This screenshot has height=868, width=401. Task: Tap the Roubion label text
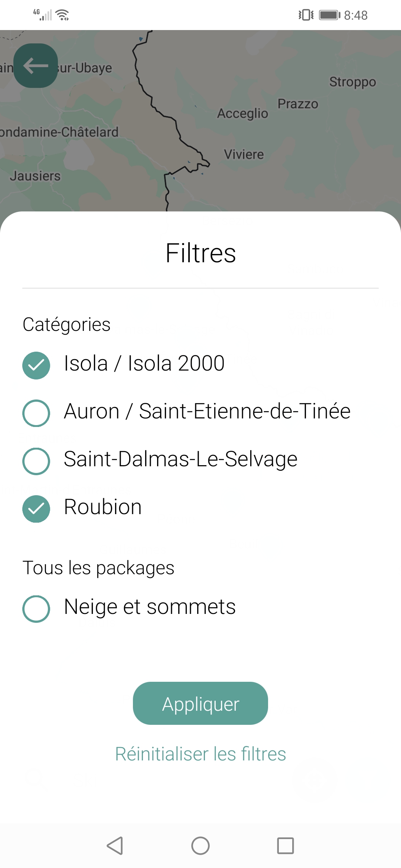(103, 507)
